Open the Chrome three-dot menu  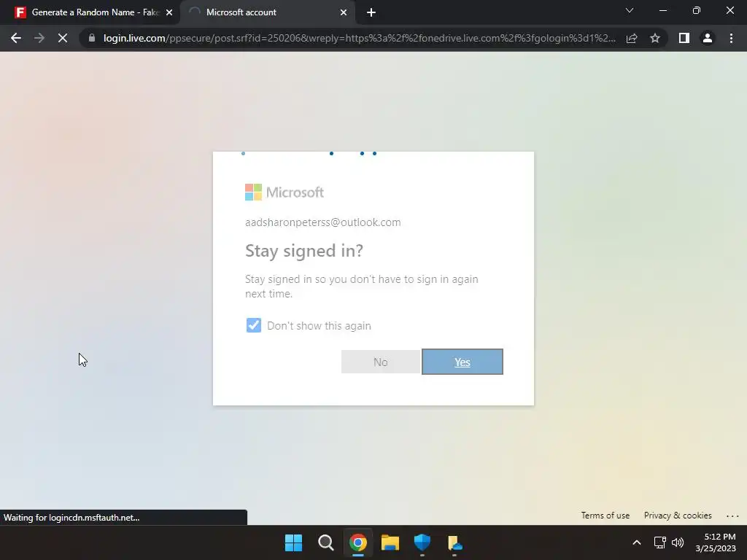[x=731, y=38]
